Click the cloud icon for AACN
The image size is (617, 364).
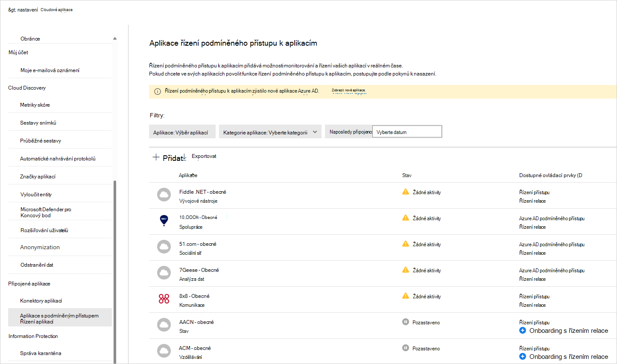(164, 325)
